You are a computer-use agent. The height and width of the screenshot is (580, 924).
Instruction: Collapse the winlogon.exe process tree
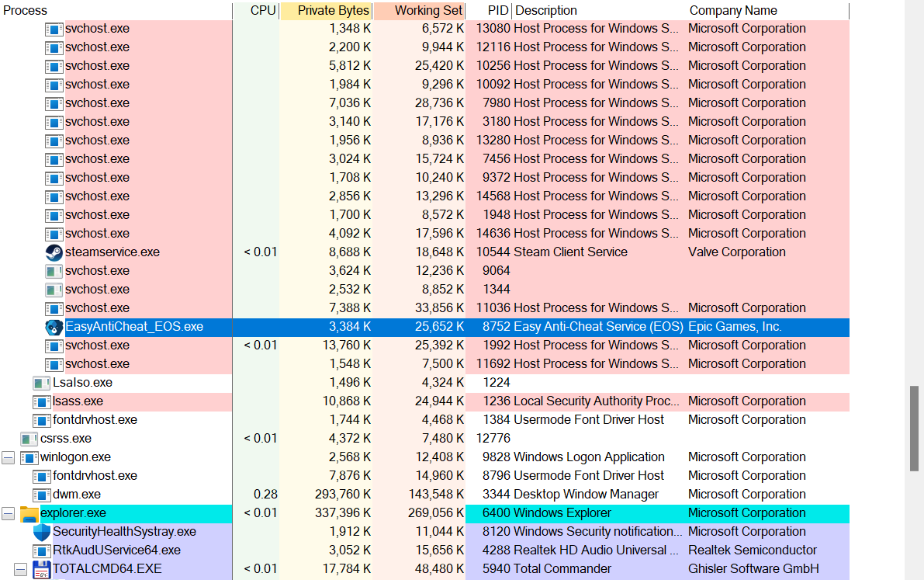point(9,457)
